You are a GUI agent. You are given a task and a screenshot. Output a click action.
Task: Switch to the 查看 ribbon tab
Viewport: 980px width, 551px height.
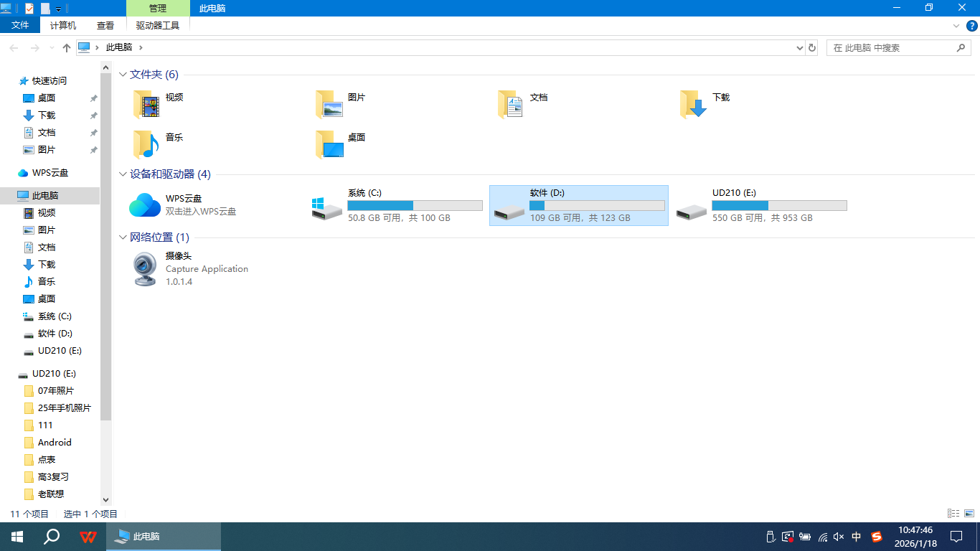pyautogui.click(x=105, y=25)
